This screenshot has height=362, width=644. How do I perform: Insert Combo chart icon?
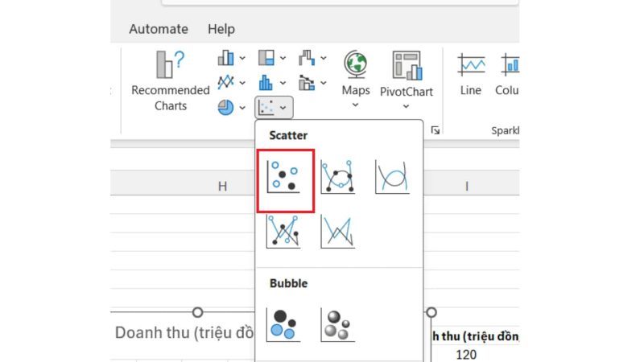(x=307, y=83)
